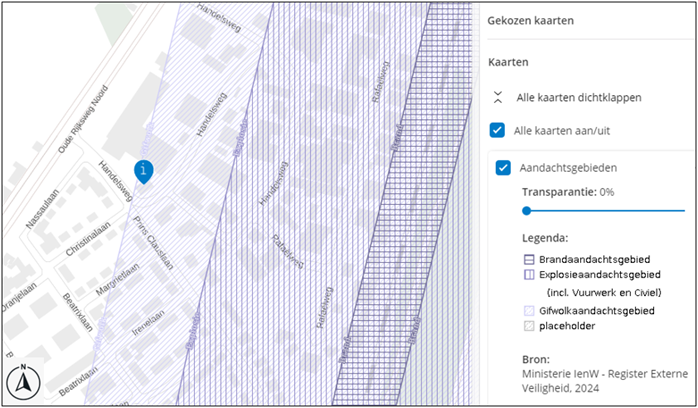Click the Gifwolkaandachtsgebied legend swatch
This screenshot has width=698, height=408.
(x=529, y=311)
